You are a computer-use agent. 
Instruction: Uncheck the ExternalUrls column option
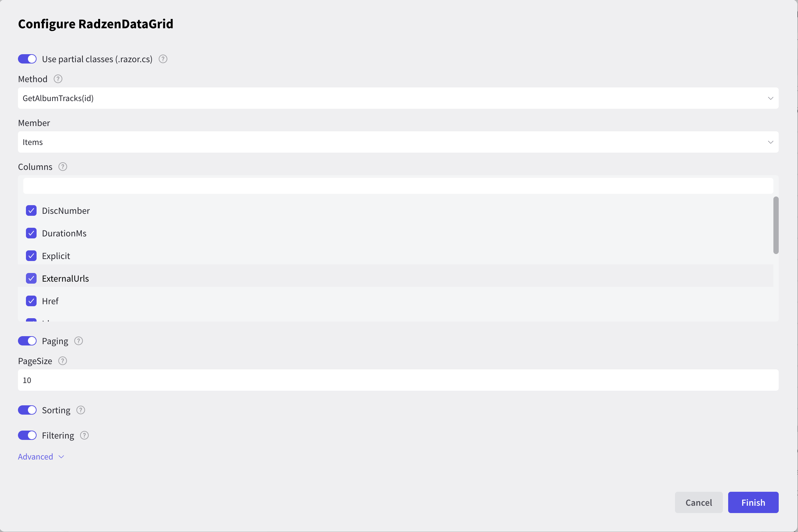coord(31,278)
